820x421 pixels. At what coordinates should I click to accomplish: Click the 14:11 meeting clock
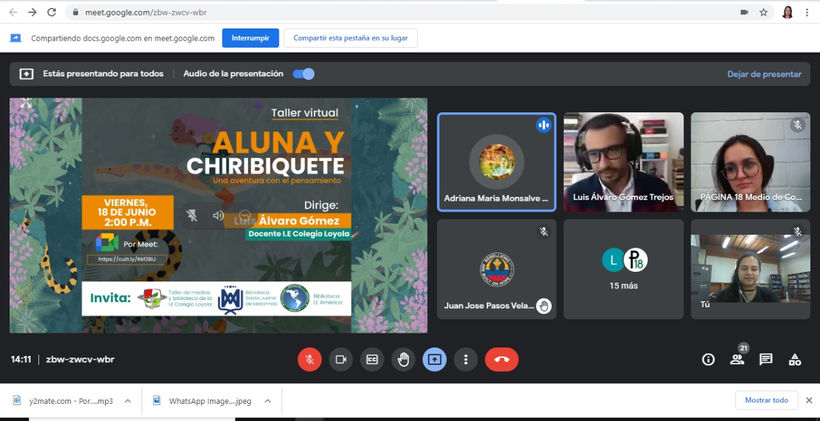pos(21,359)
